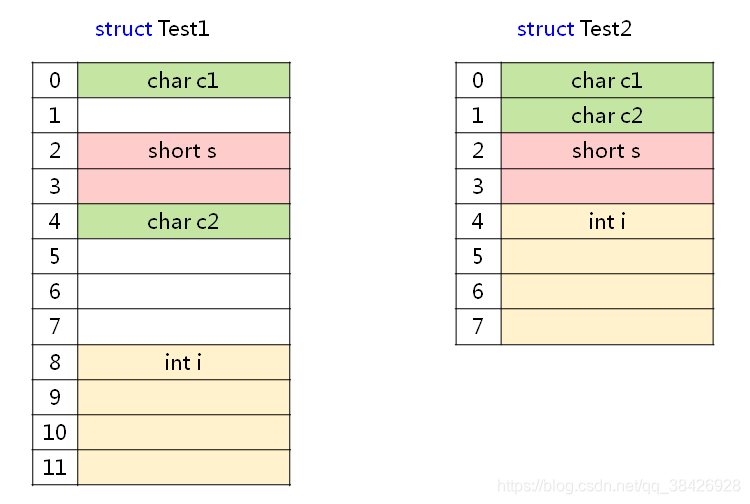The image size is (750, 504).
Task: Click the pink cell at Test2 offset 3
Action: (607, 186)
